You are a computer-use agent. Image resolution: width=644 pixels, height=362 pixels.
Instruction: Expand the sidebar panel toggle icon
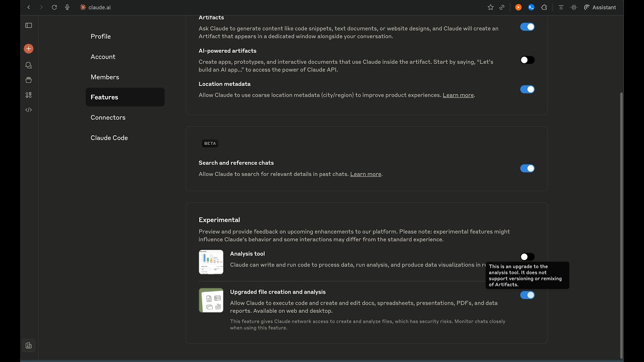tap(29, 26)
